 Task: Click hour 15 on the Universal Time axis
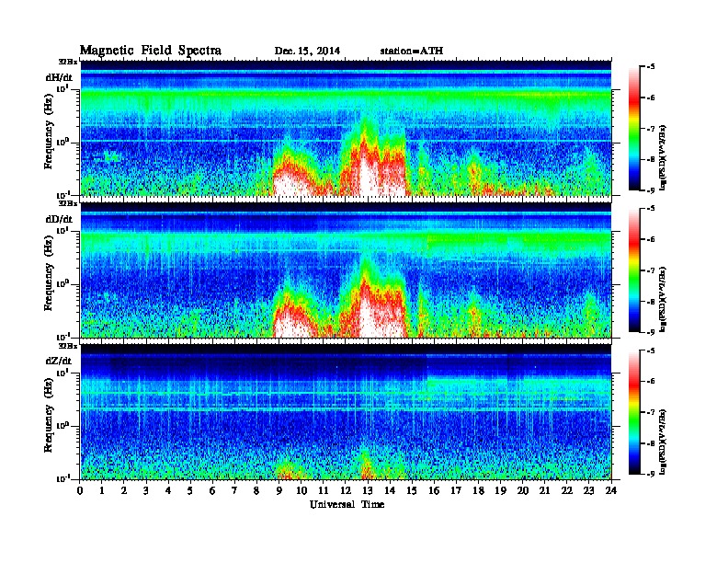point(412,490)
